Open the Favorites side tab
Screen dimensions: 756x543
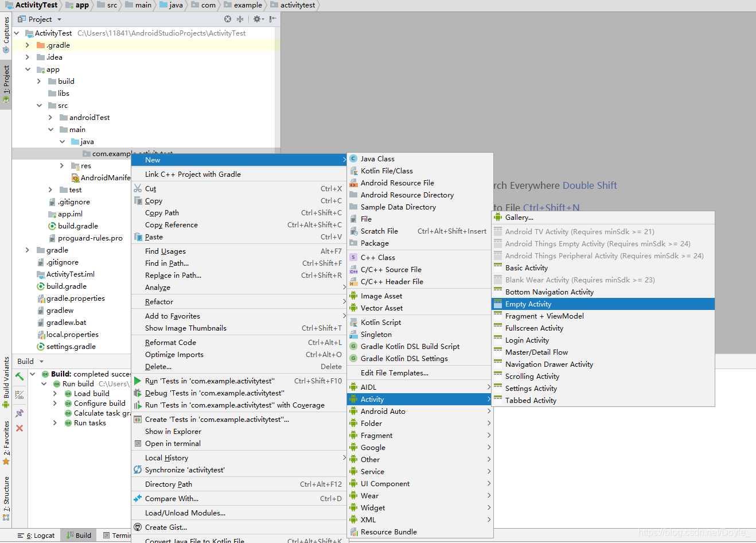tap(6, 443)
